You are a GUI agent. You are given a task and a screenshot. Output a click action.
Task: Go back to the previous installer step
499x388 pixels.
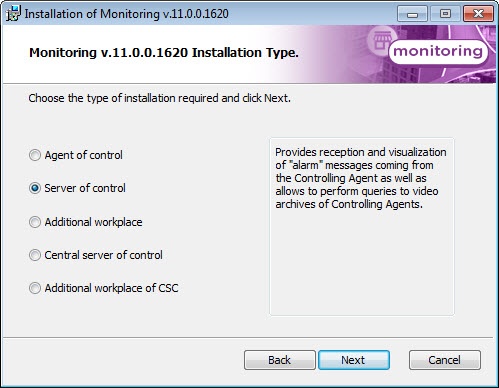point(280,360)
